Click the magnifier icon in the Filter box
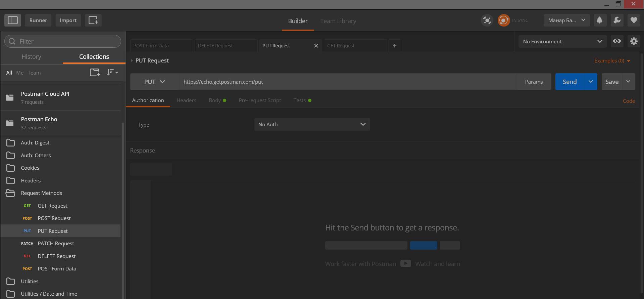Viewport: 644px width, 299px height. pyautogui.click(x=12, y=41)
